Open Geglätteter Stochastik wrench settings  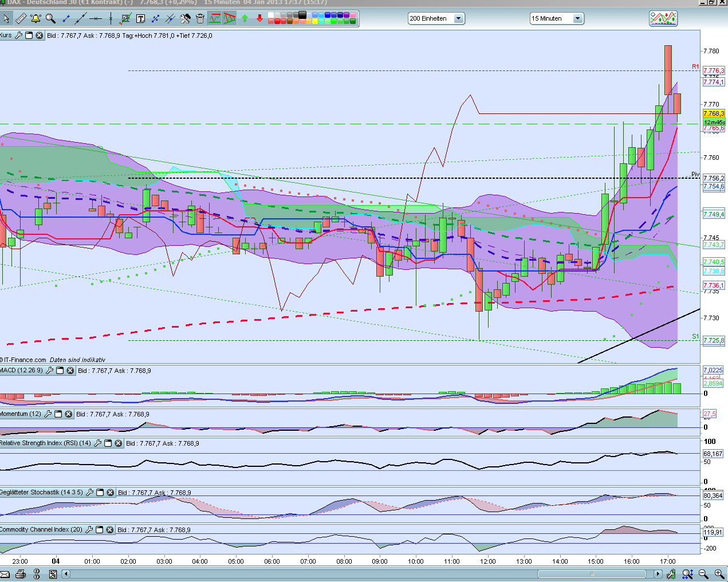(x=89, y=493)
